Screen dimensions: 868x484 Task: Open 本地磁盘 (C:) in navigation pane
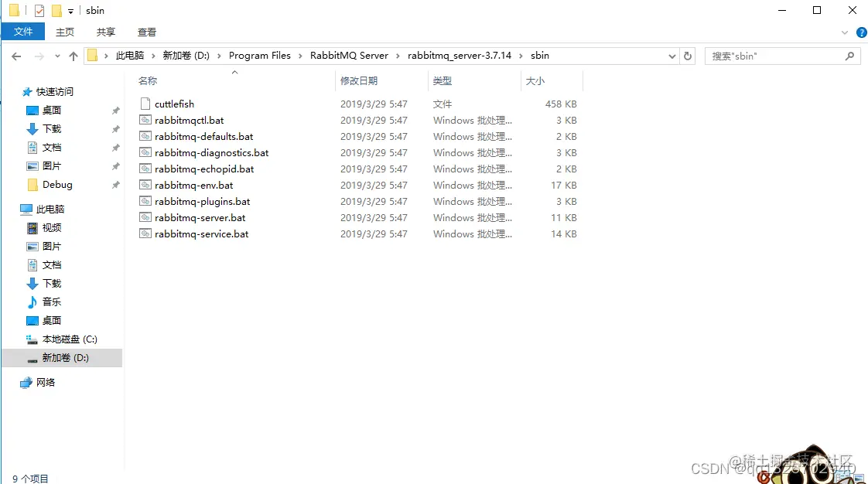coord(69,339)
